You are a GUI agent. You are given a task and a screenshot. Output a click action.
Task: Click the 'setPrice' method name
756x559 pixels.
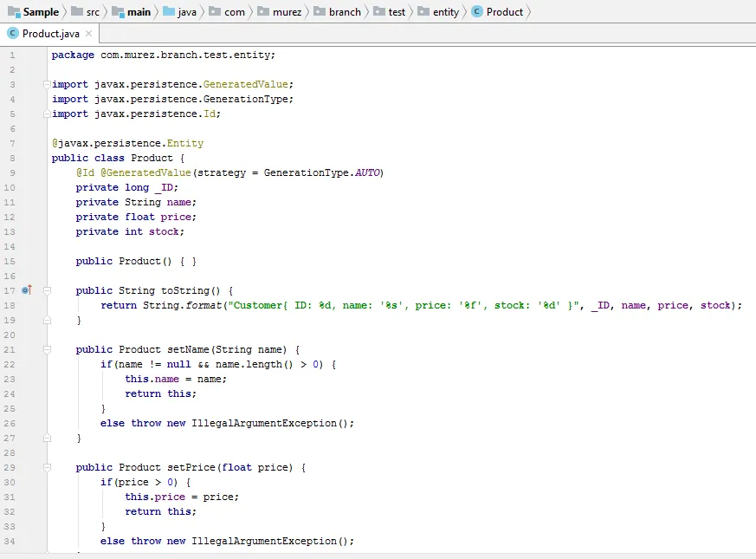191,467
